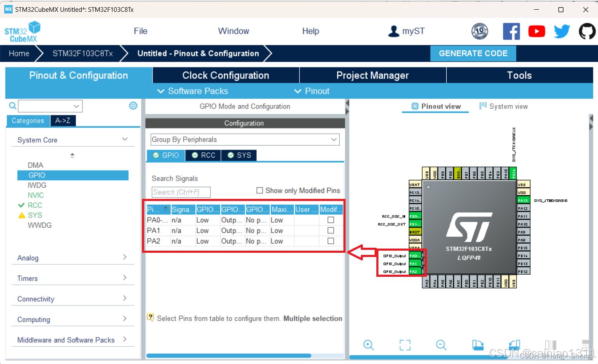598x364 pixels.
Task: Sort the table by Pin Name column header
Action: (x=158, y=209)
